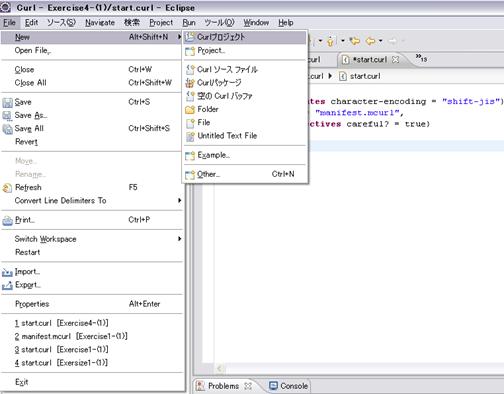Open recent file 2 manifest.mcurl [Exercise1-(1)]

point(92,337)
